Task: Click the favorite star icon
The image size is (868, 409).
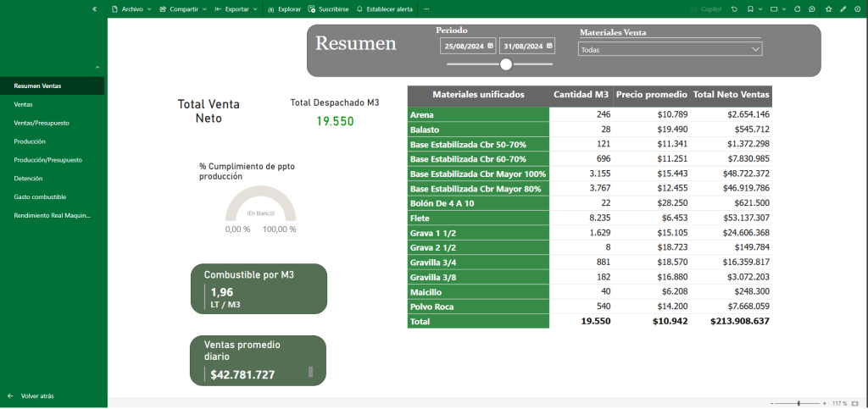Action: [827, 8]
